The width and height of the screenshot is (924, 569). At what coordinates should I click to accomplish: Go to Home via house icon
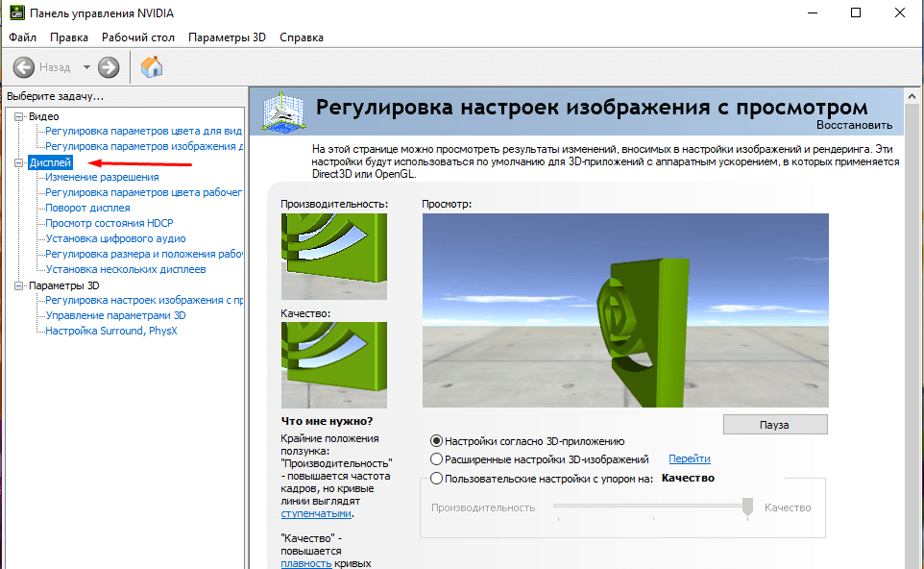[152, 67]
